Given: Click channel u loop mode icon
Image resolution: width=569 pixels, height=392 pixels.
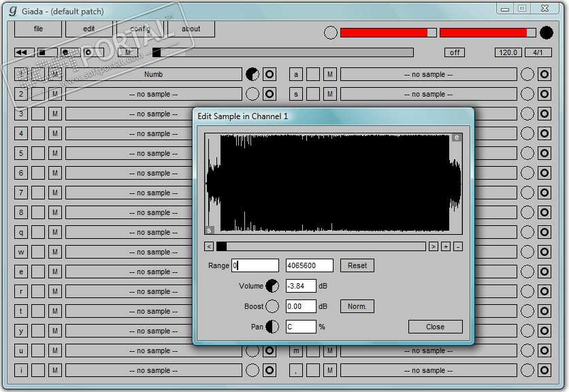Looking at the screenshot, I should click(270, 350).
